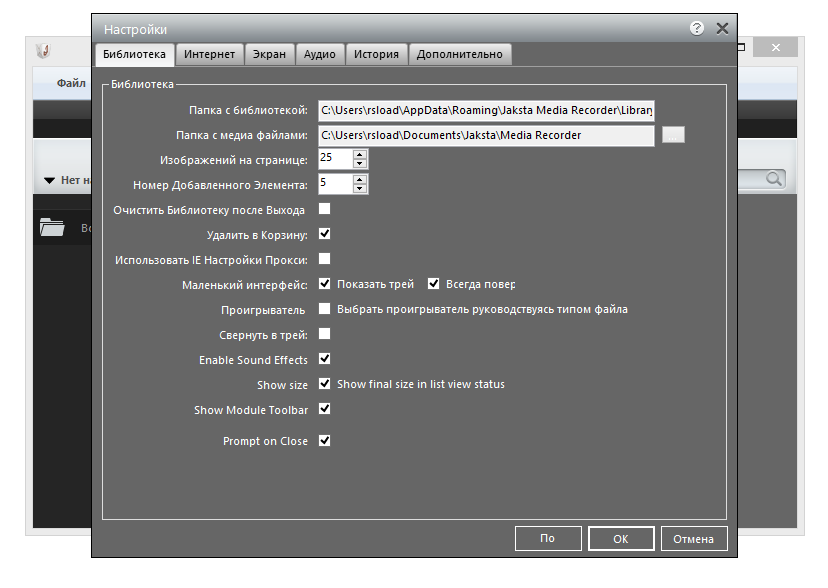Click the Номер Добавленного Элемента value field
828x588 pixels.
(x=335, y=183)
